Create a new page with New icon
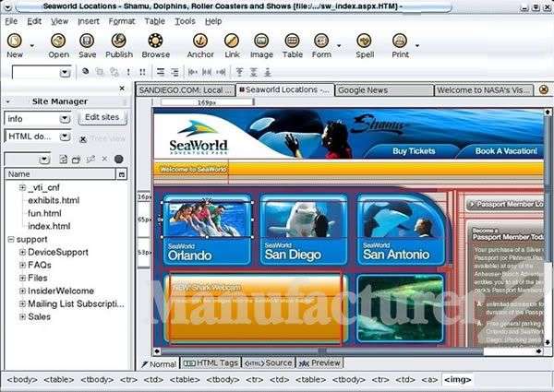The height and width of the screenshot is (392, 554). tap(15, 41)
